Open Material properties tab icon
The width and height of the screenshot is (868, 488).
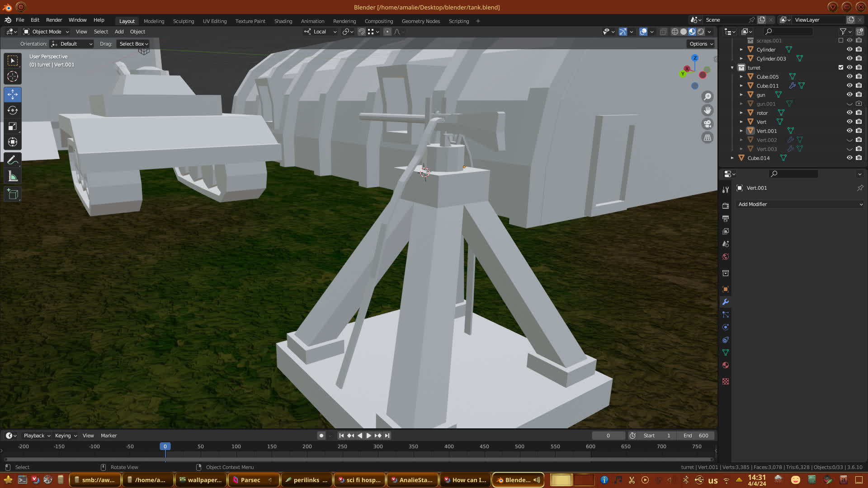726,365
